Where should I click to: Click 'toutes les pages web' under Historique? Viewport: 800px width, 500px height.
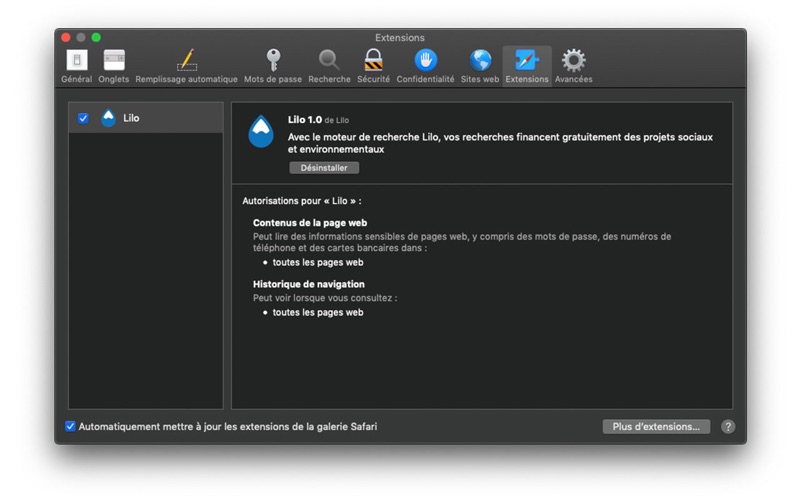tap(318, 312)
